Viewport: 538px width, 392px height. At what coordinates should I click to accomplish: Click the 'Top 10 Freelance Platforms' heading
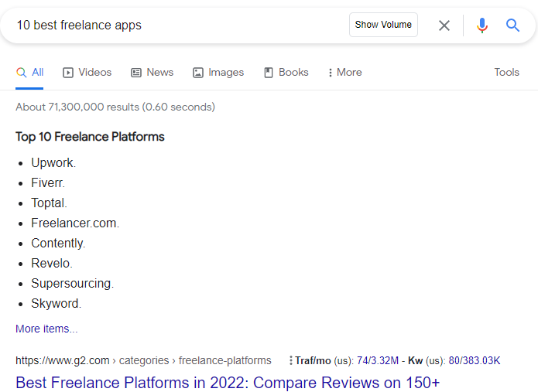[90, 137]
